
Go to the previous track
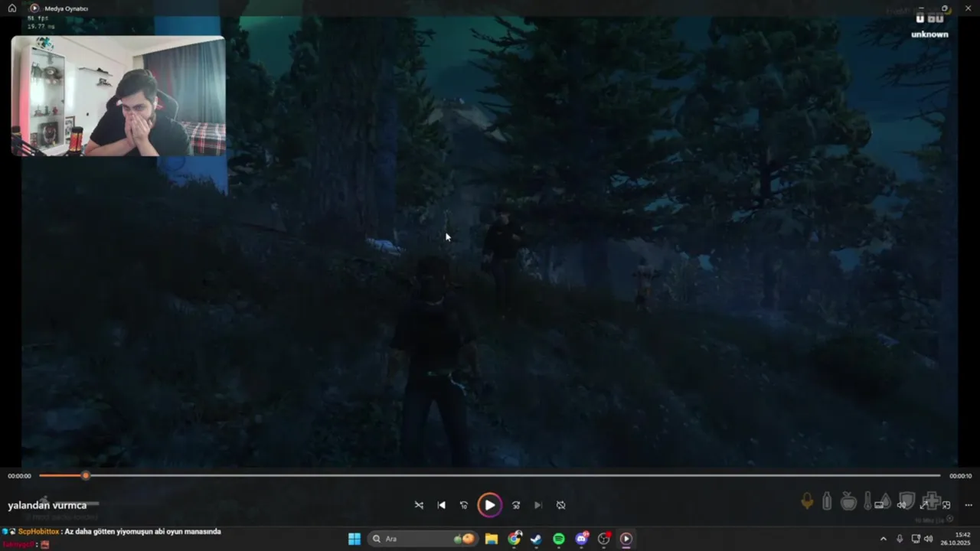click(442, 505)
